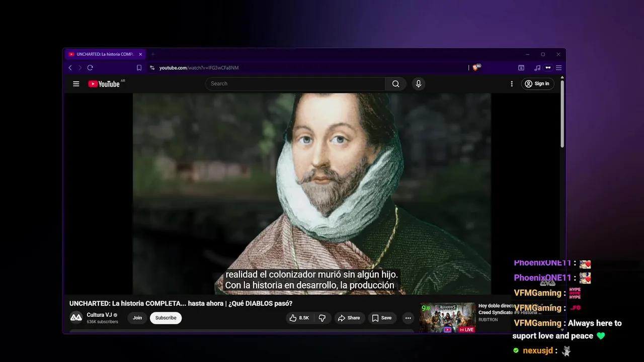Click the Join channel button
The height and width of the screenshot is (362, 644).
pos(137,318)
